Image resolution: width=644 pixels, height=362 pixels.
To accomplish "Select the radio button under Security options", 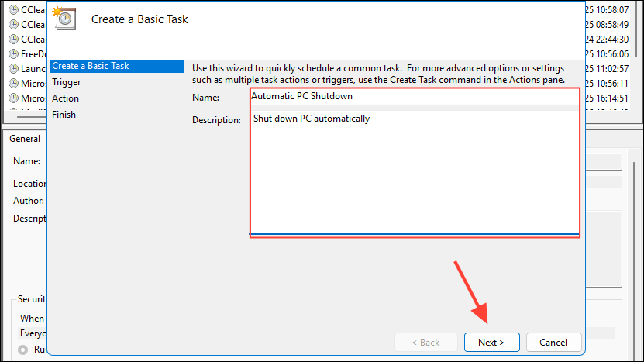I will 25,350.
